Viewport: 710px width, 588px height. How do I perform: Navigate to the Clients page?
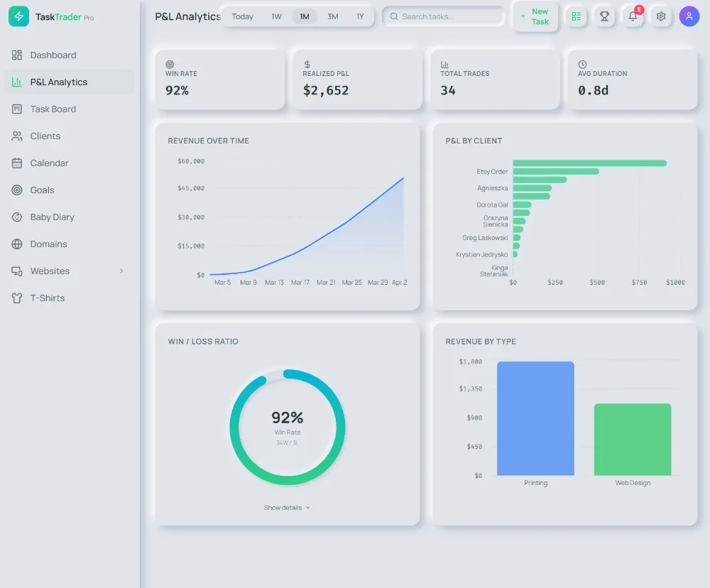[x=45, y=136]
